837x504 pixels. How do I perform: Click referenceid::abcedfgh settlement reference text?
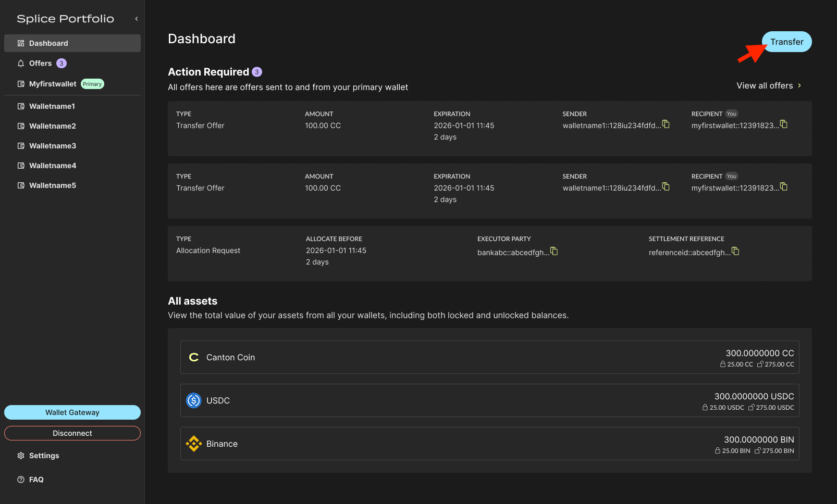[x=690, y=253]
